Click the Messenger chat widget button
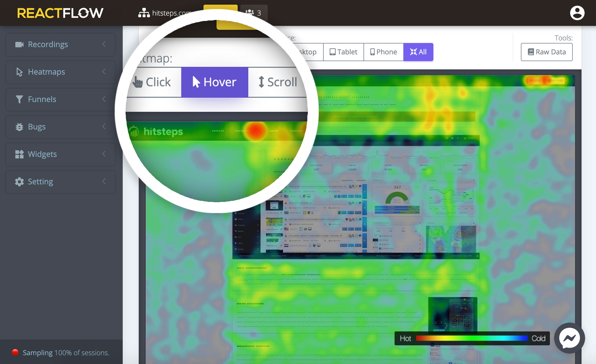596x364 pixels. 570,338
